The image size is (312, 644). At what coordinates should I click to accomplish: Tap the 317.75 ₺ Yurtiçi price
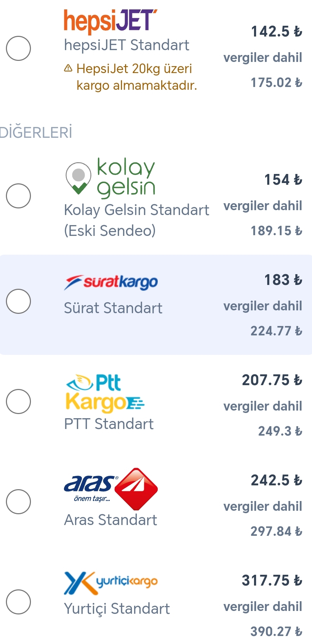(x=272, y=581)
